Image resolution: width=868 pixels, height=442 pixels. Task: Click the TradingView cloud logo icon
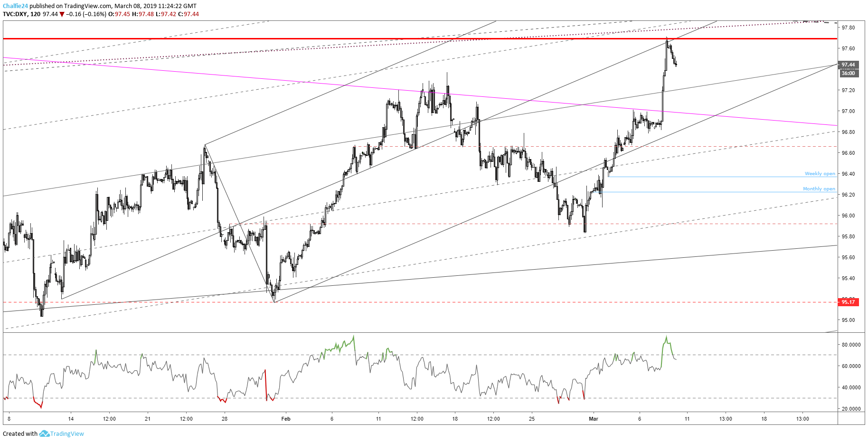[44, 433]
